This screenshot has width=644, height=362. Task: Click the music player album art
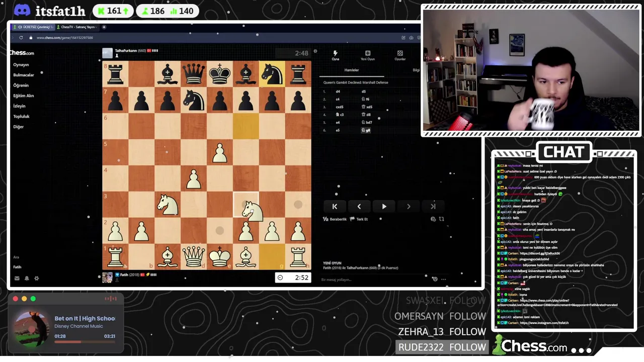click(x=31, y=329)
